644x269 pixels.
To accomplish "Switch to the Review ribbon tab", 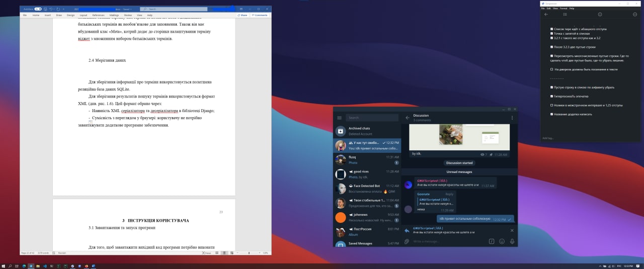I will coord(128,15).
